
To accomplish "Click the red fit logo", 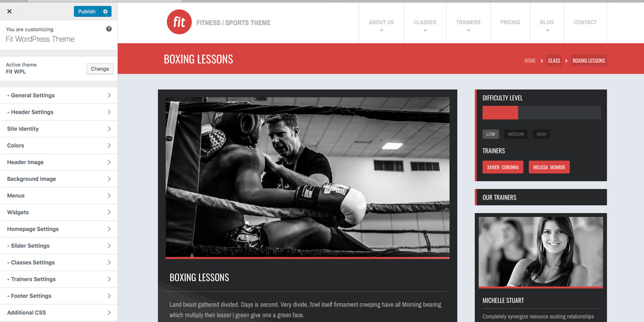I will coord(179,22).
